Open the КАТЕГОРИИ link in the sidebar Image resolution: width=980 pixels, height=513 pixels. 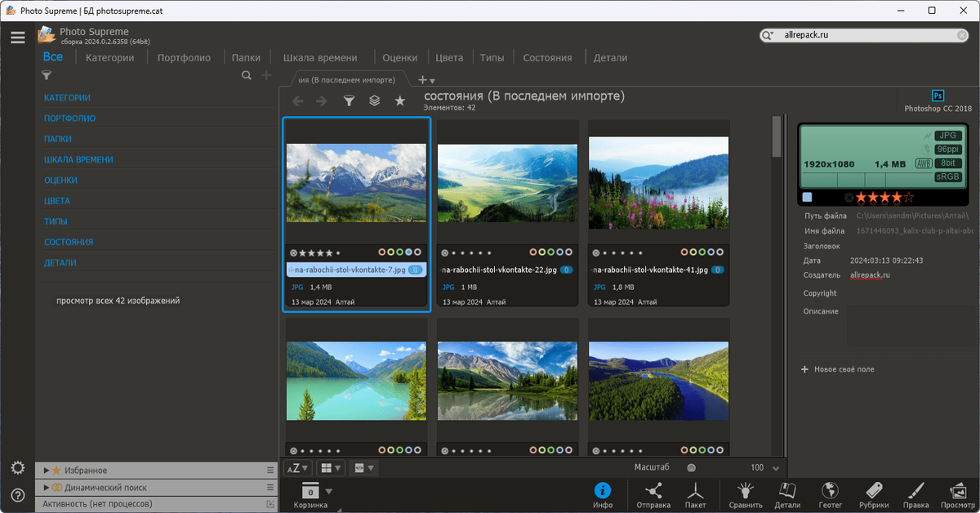pos(67,98)
